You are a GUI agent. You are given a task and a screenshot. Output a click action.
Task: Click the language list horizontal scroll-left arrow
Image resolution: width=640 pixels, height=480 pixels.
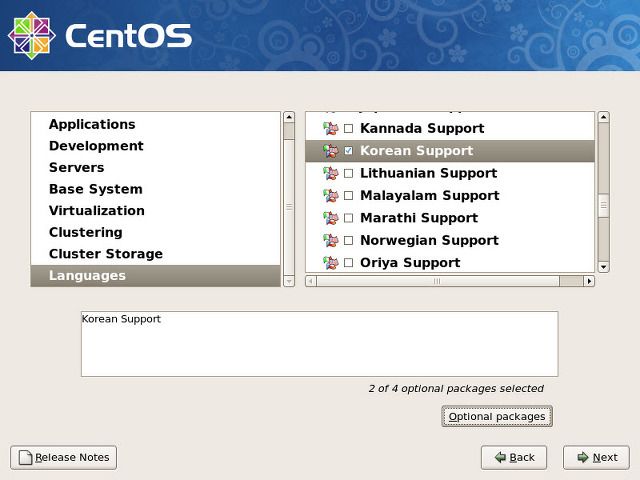pyautogui.click(x=311, y=281)
